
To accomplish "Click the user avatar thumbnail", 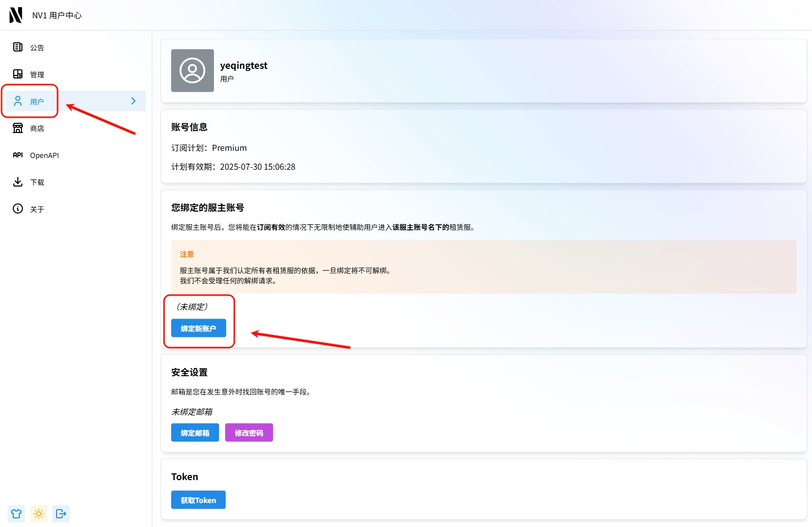I will pyautogui.click(x=193, y=71).
